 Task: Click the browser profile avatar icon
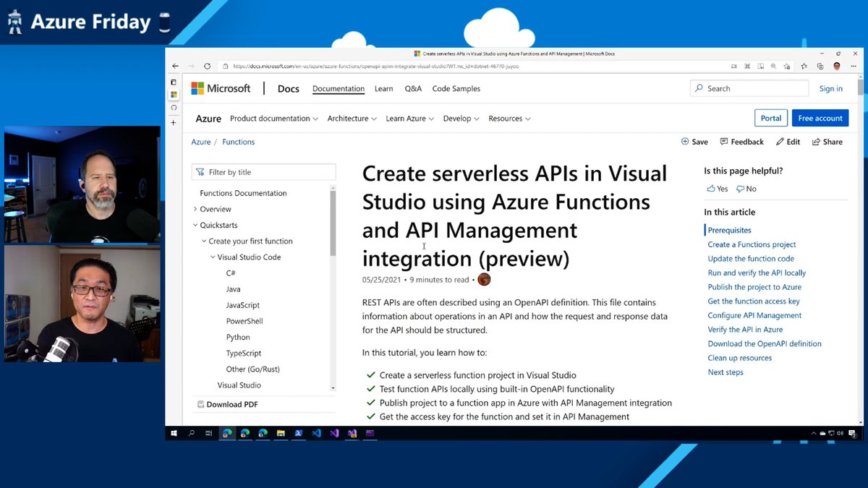(837, 66)
